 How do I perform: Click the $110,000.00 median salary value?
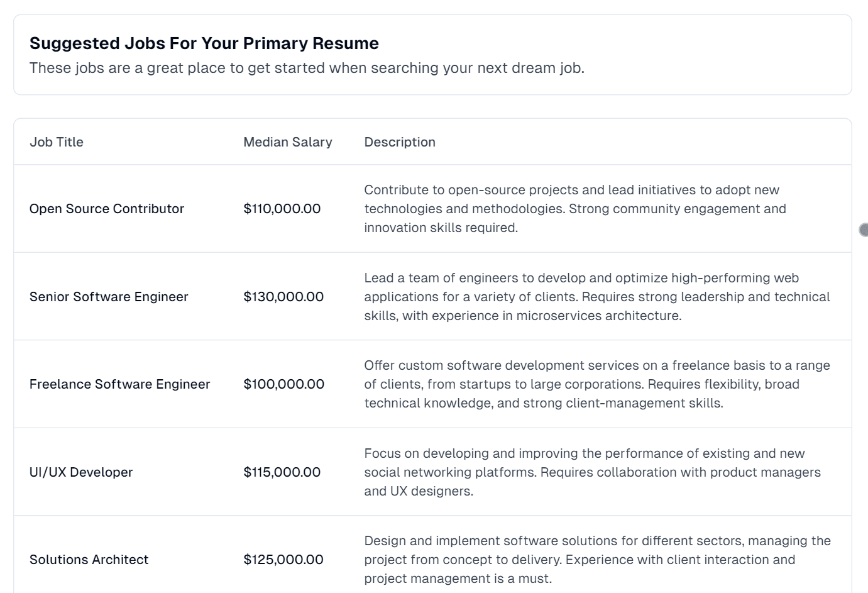tap(282, 209)
